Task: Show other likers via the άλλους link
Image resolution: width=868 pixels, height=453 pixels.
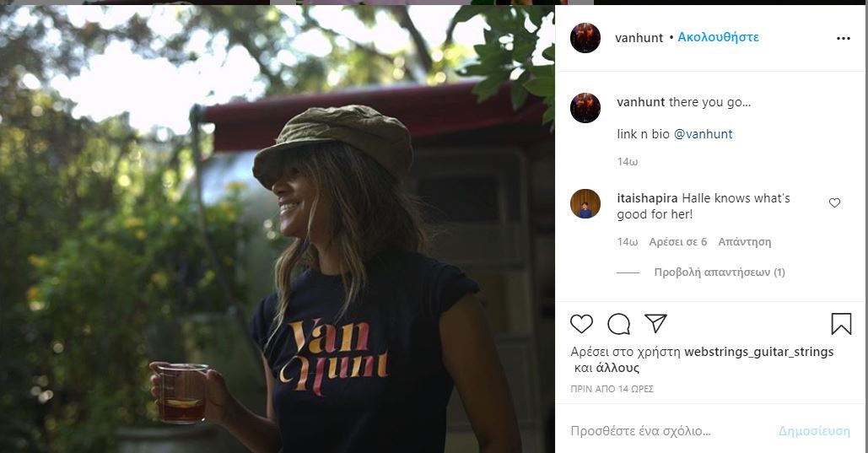Action: tap(617, 368)
